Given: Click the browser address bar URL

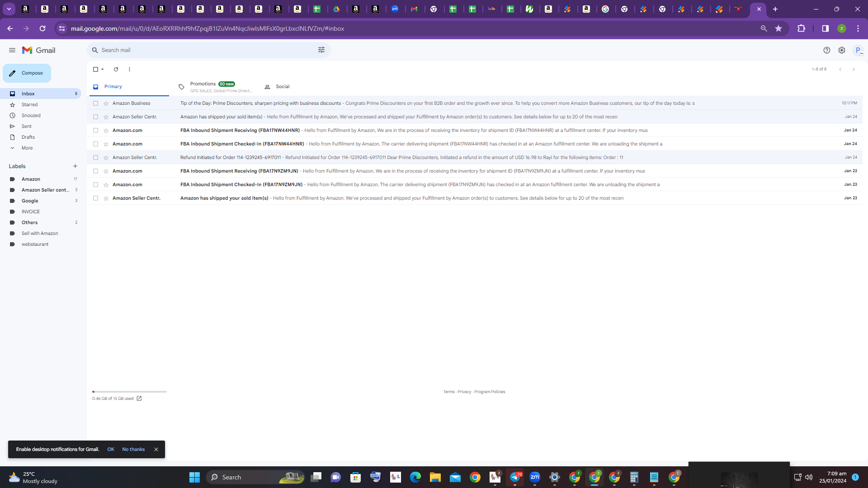Looking at the screenshot, I should tap(207, 28).
